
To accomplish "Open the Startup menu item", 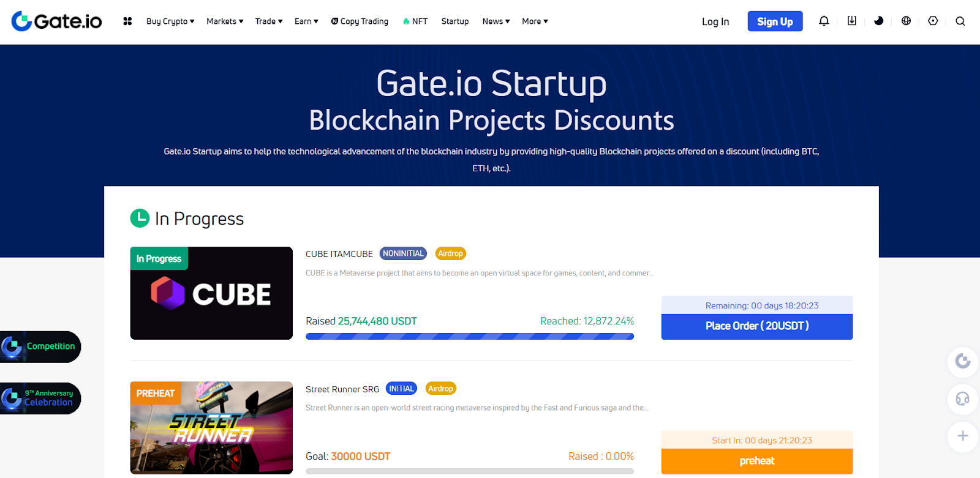I will point(454,21).
